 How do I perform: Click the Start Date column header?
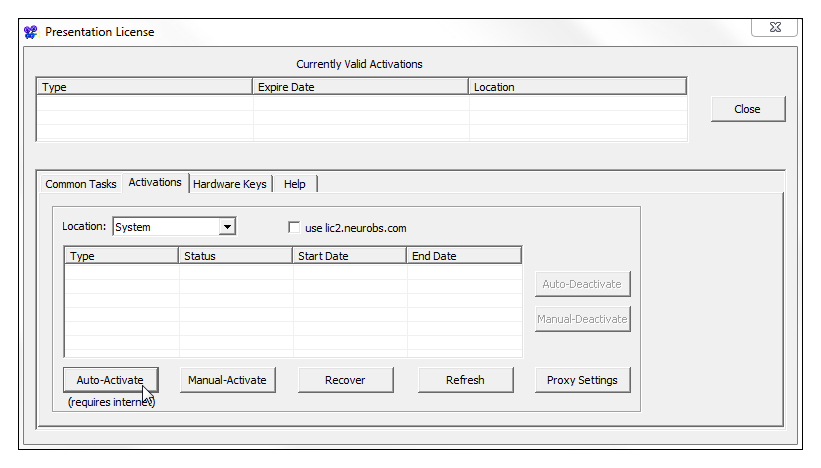[x=350, y=256]
